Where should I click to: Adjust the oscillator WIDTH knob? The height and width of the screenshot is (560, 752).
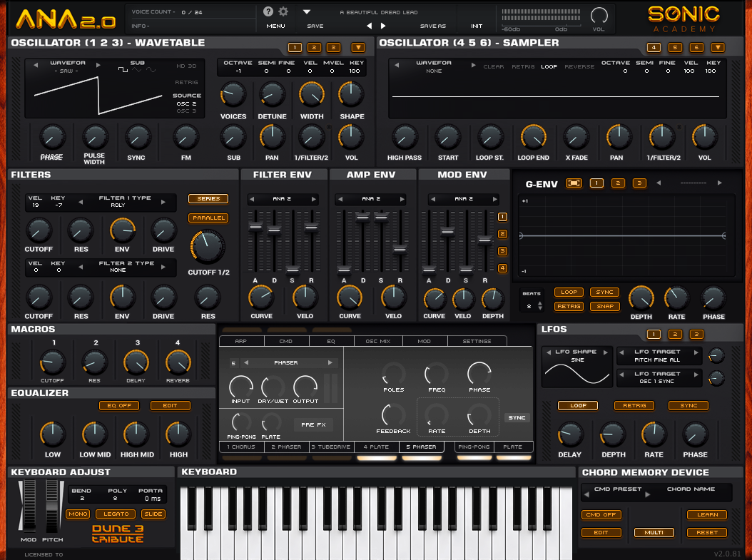click(312, 94)
